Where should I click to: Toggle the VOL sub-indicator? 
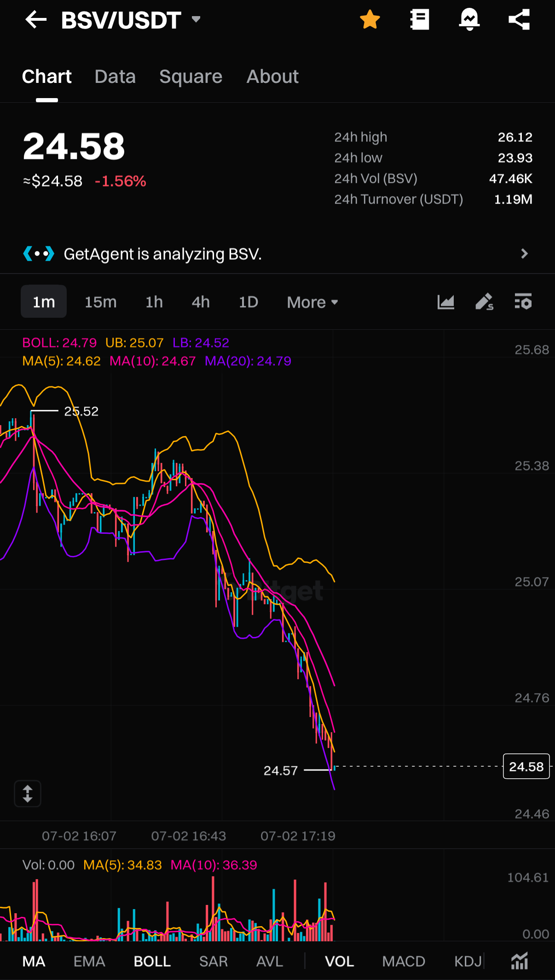pyautogui.click(x=340, y=961)
